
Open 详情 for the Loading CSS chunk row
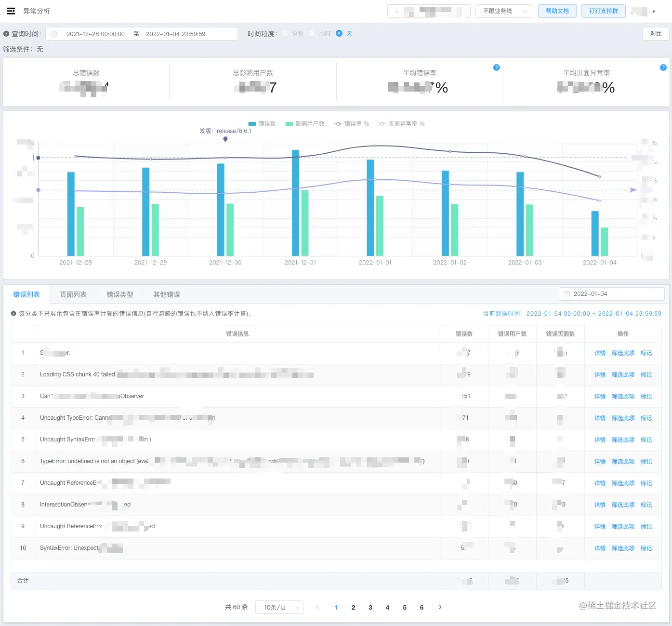click(600, 375)
